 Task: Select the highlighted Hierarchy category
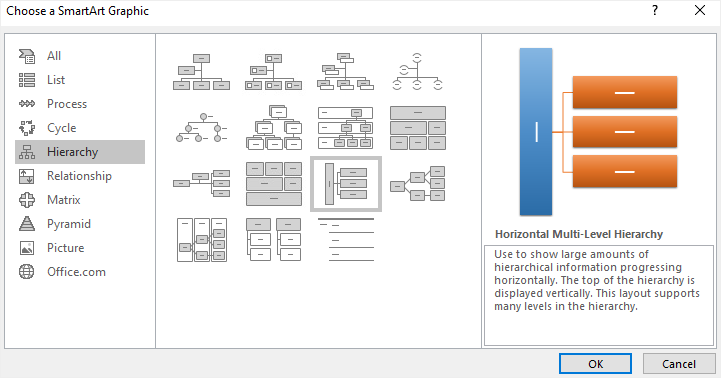tap(80, 152)
